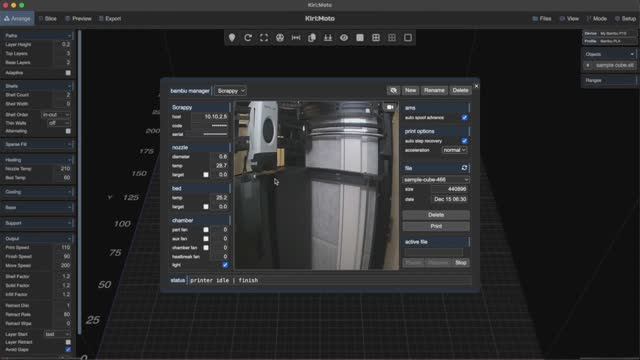Open the Shell Order in-out dropdown
Image resolution: width=640 pixels, height=360 pixels.
click(x=56, y=115)
